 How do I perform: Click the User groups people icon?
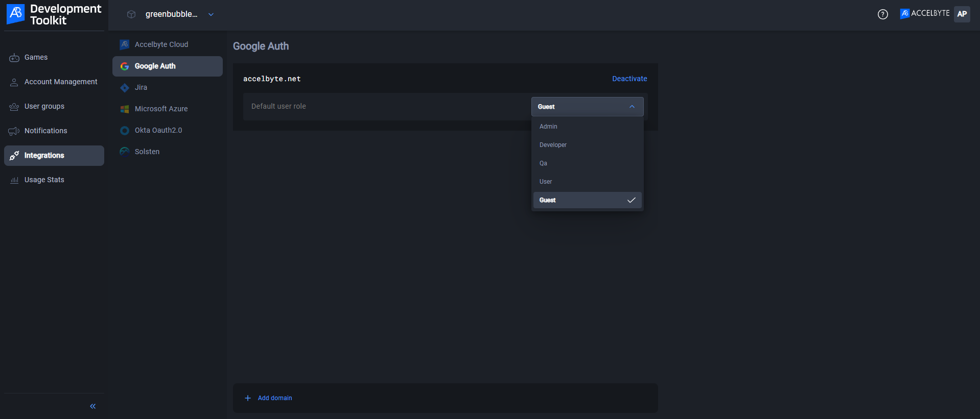(x=14, y=107)
